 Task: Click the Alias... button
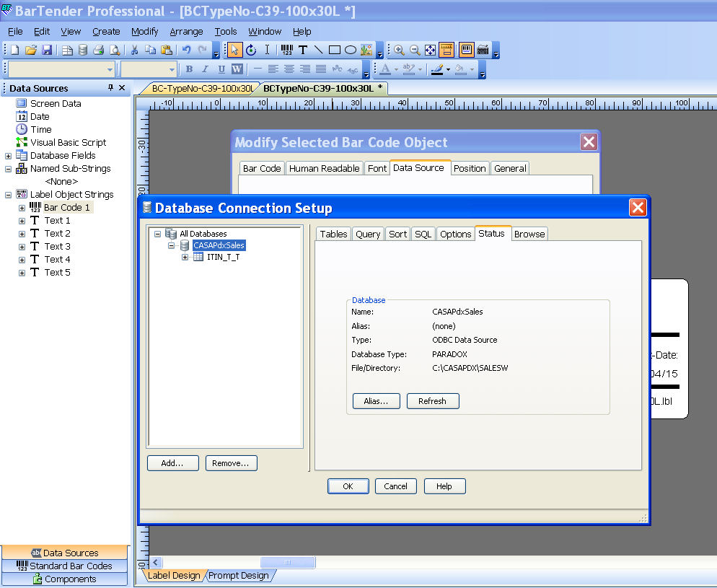[x=377, y=401]
